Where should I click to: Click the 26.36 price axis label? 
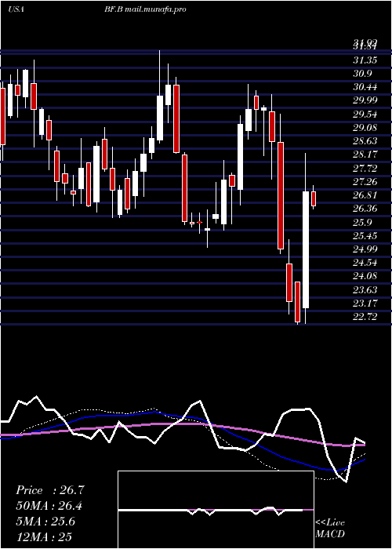(x=365, y=209)
